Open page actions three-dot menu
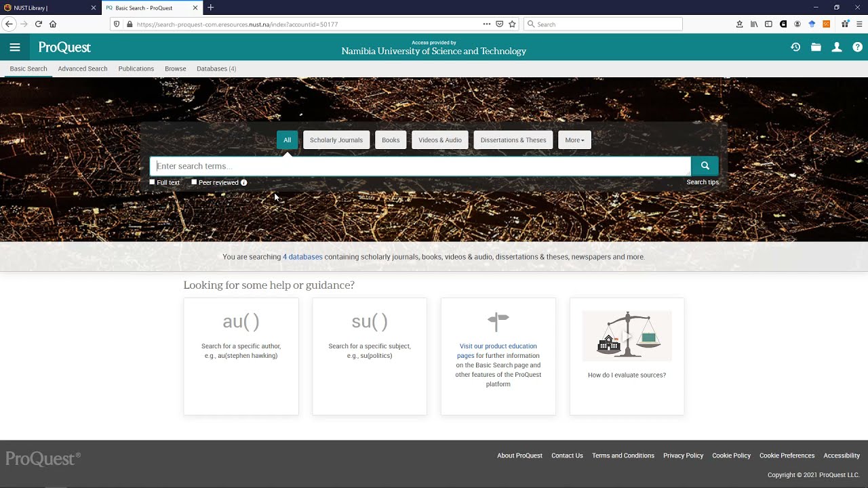The height and width of the screenshot is (488, 868). click(487, 24)
